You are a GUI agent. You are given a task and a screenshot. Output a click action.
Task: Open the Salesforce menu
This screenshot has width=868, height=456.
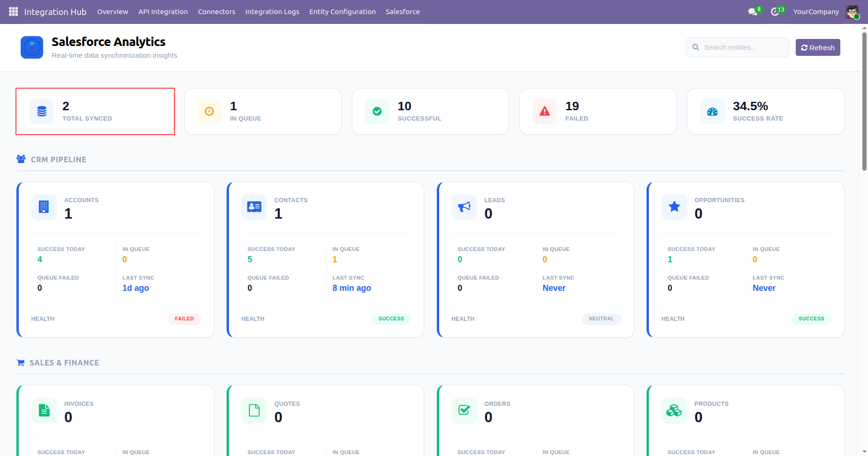pyautogui.click(x=403, y=12)
